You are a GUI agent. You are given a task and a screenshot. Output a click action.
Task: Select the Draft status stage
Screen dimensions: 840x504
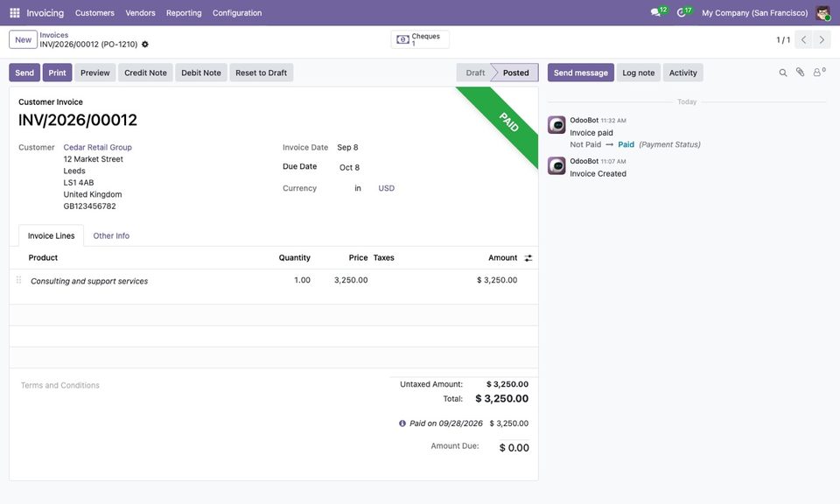click(x=474, y=73)
